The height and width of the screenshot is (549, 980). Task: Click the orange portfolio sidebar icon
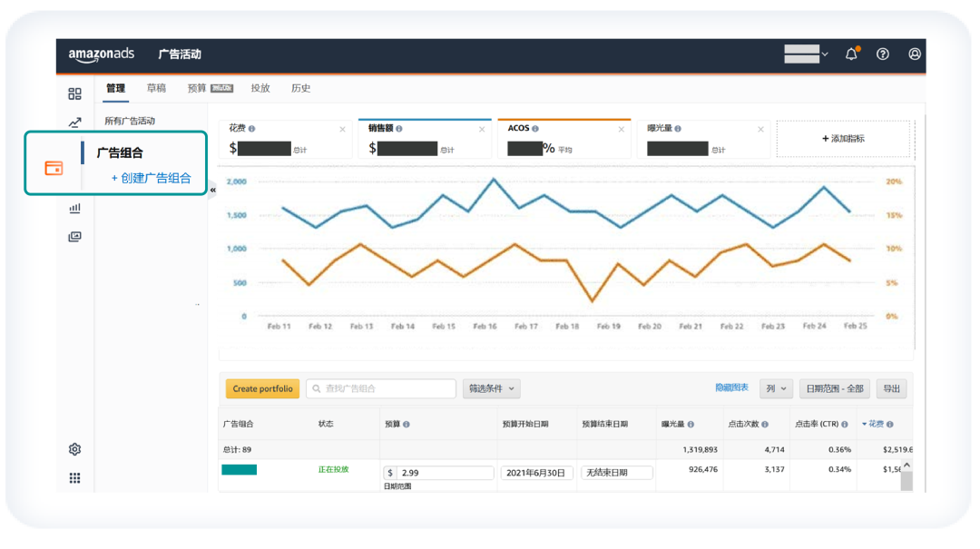54,168
